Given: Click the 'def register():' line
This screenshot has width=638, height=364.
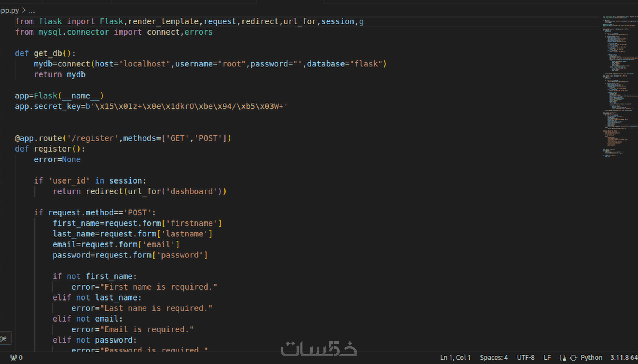Looking at the screenshot, I should [x=50, y=149].
